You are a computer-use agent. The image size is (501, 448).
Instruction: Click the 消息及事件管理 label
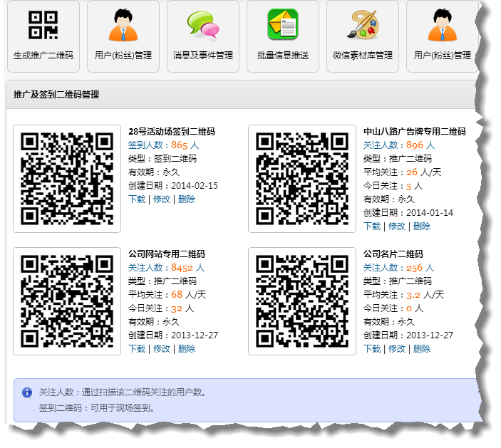pos(203,56)
